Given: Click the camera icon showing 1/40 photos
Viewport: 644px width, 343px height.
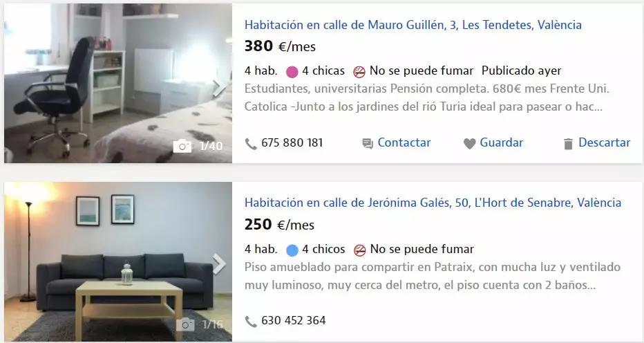Looking at the screenshot, I should pos(182,146).
